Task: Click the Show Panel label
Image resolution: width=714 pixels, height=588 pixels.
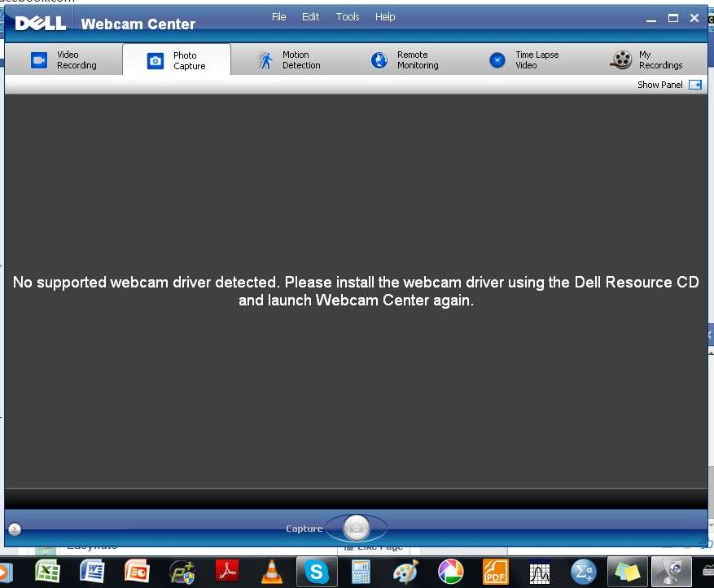Action: 659,85
